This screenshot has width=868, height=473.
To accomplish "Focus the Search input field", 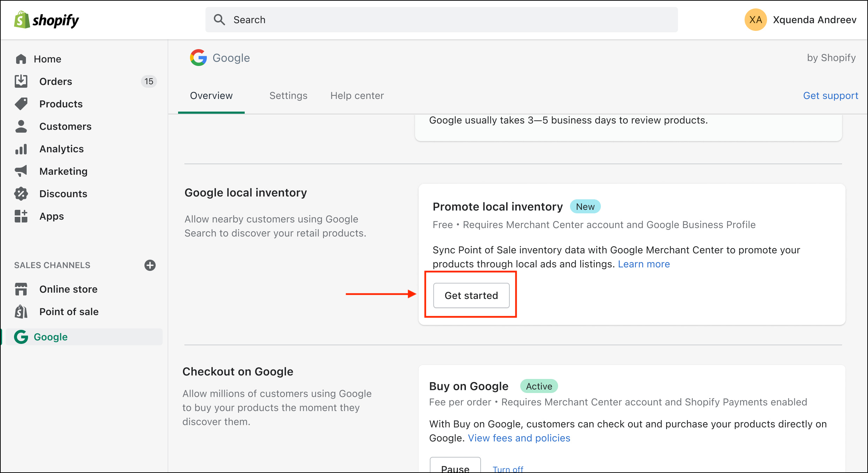I will [x=442, y=20].
